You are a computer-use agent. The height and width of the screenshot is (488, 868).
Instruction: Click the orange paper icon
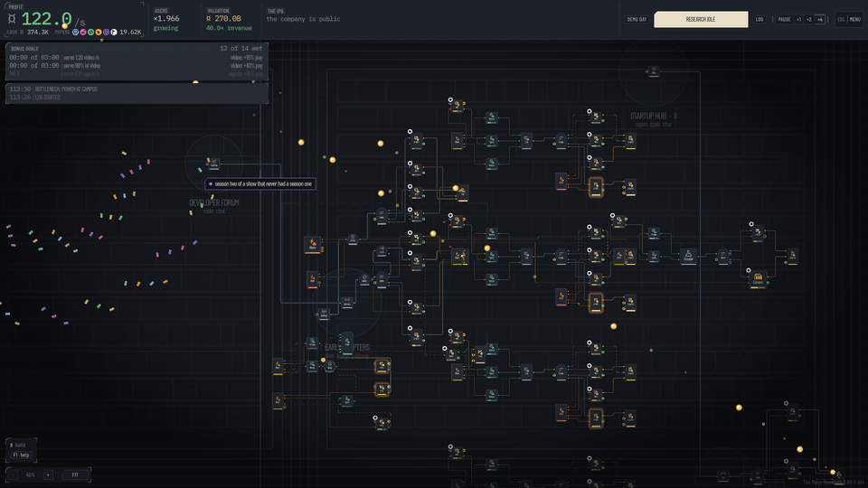click(x=99, y=33)
